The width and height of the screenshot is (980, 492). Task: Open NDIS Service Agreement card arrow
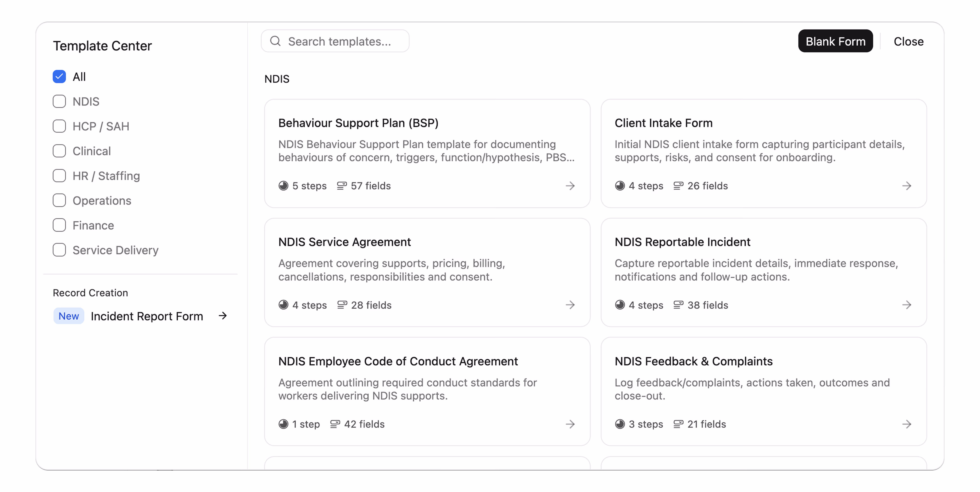point(570,305)
